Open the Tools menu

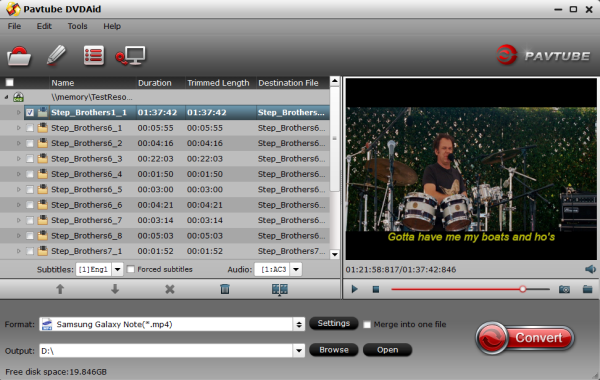coord(77,26)
